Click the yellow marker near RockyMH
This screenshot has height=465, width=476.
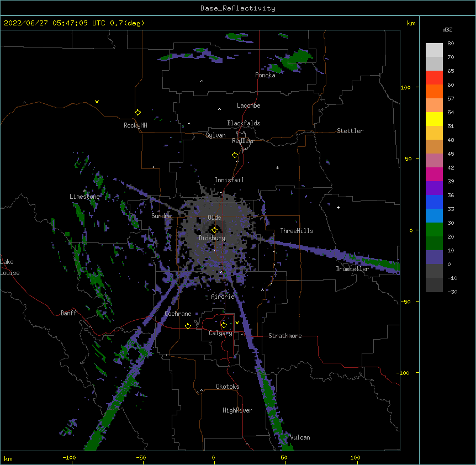[137, 112]
